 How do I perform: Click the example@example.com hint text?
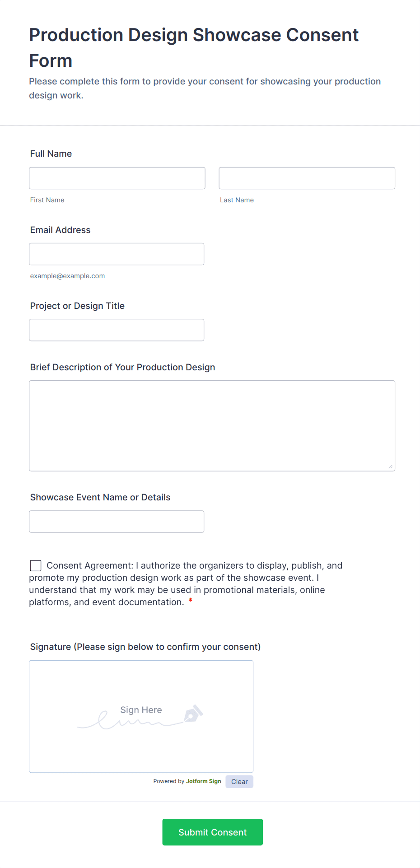point(67,276)
